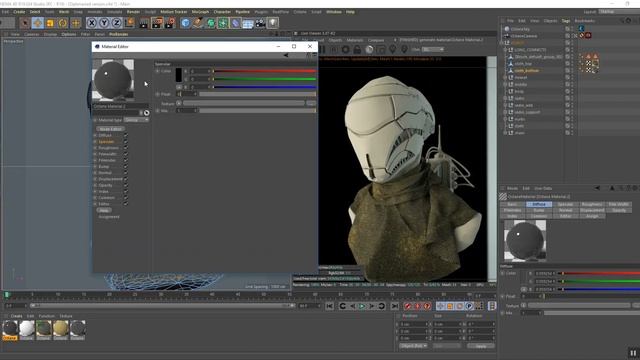Add a Cube primitive object icon
This screenshot has width=640, height=360.
click(185, 23)
